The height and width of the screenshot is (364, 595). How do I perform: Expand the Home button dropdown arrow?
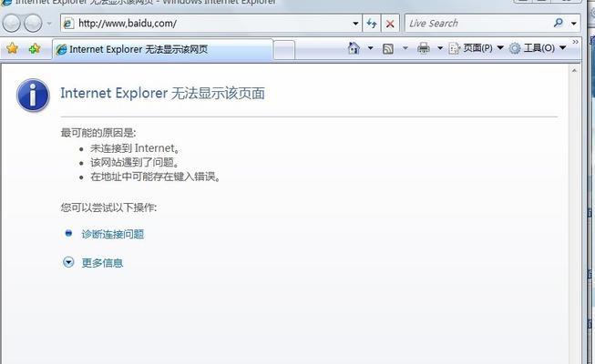point(370,48)
